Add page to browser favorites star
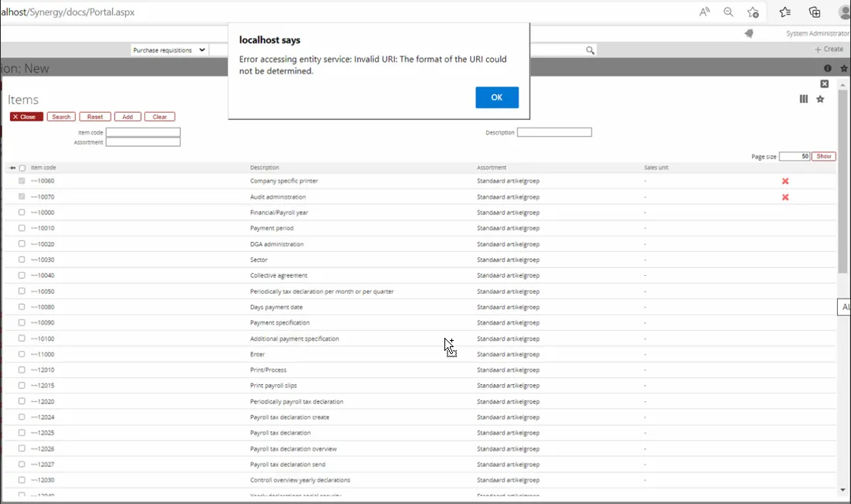This screenshot has width=851, height=504. 753,12
